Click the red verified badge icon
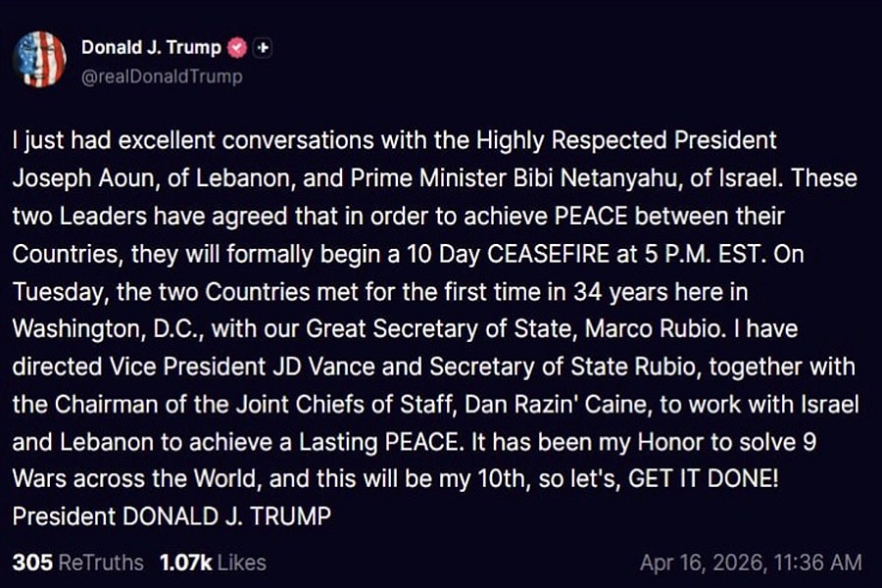Viewport: 882px width, 588px height. tap(236, 47)
